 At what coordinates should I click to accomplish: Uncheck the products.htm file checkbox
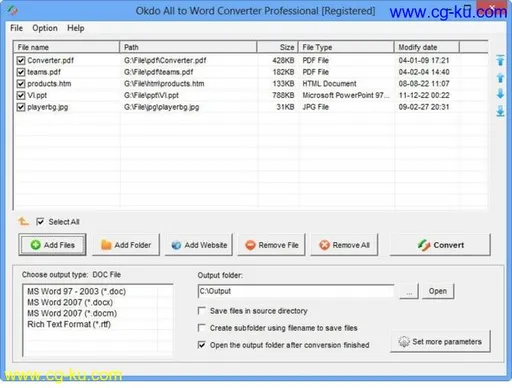tap(21, 84)
